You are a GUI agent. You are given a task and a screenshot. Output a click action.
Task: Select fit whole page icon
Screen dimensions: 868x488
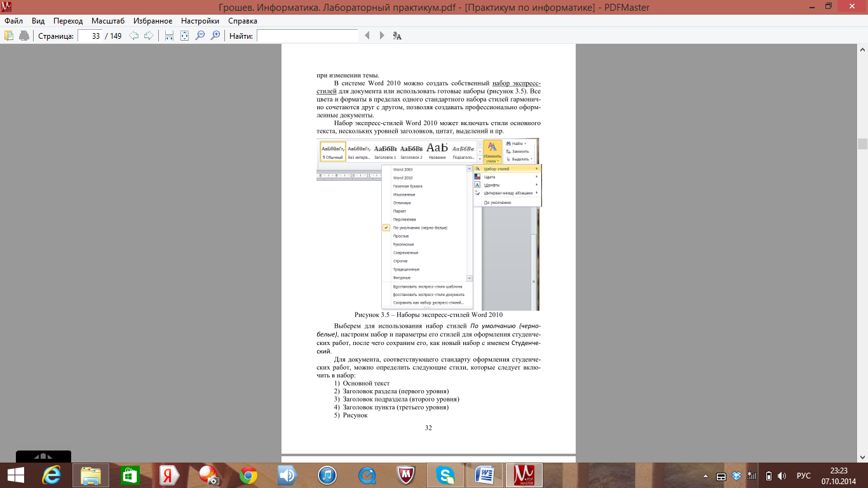[x=184, y=36]
